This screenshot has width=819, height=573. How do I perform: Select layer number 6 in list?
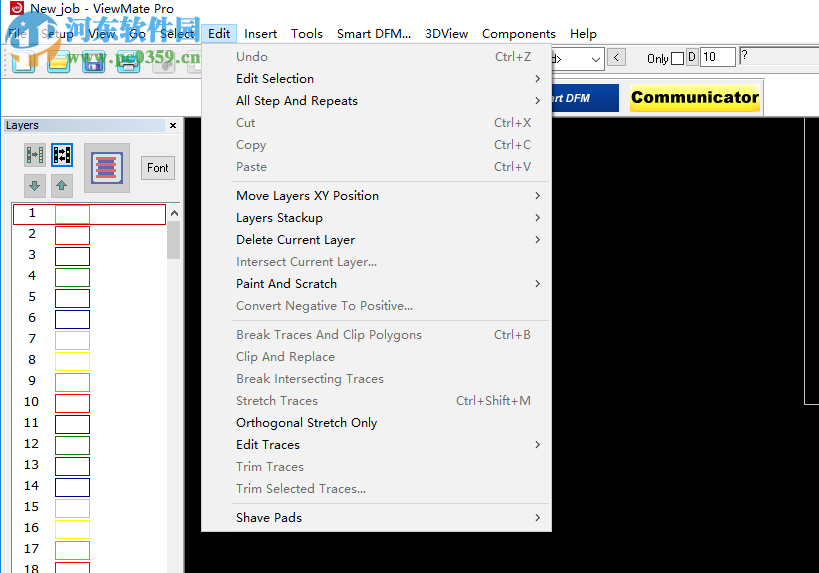32,318
